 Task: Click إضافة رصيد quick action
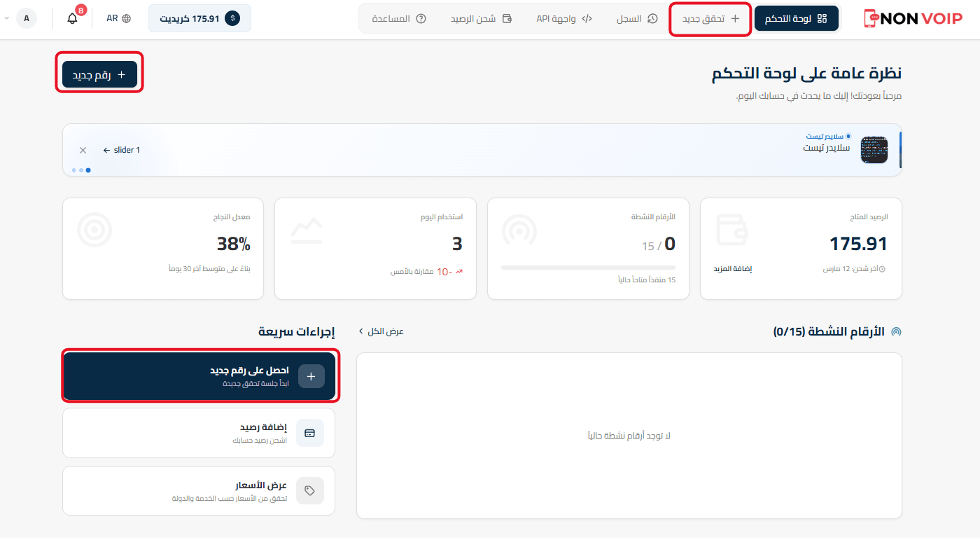[199, 434]
